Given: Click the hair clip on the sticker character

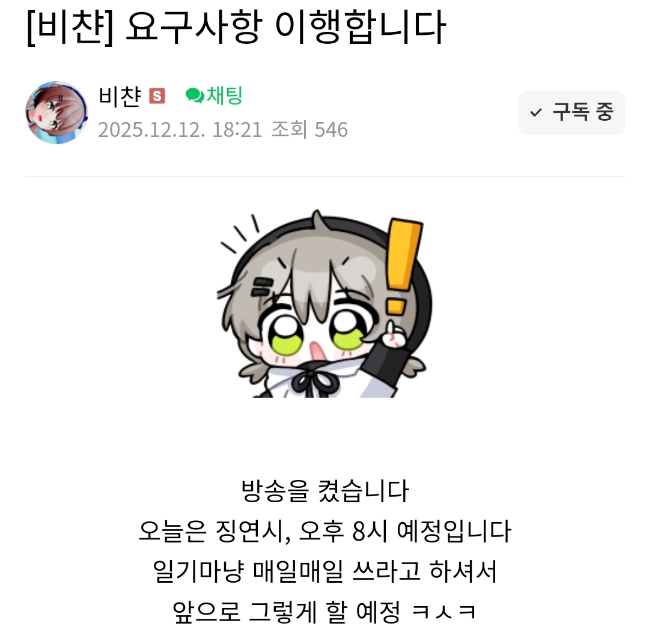Looking at the screenshot, I should point(263,287).
